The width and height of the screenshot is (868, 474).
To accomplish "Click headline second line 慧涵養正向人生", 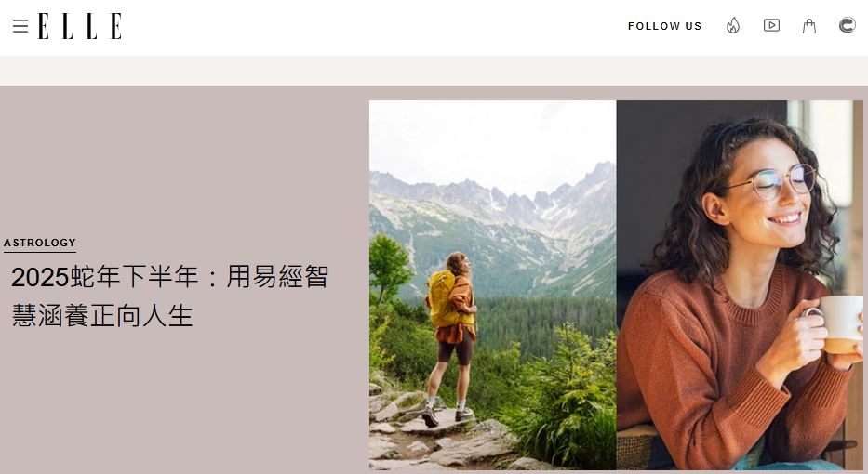I will pyautogui.click(x=102, y=316).
